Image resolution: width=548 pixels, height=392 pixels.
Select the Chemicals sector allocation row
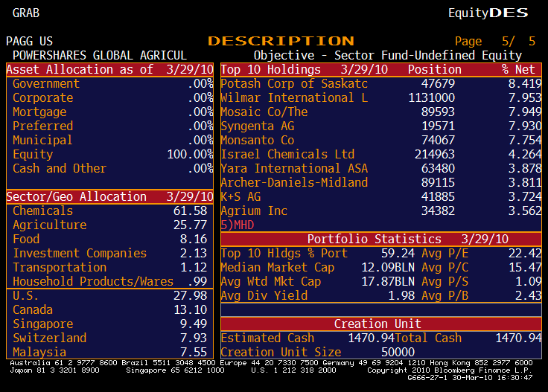pyautogui.click(x=109, y=211)
